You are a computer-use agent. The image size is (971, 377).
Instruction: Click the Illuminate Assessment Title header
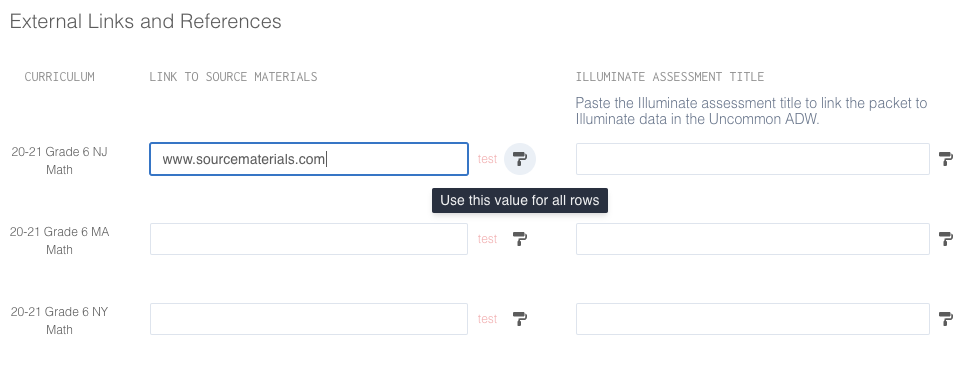(x=669, y=77)
